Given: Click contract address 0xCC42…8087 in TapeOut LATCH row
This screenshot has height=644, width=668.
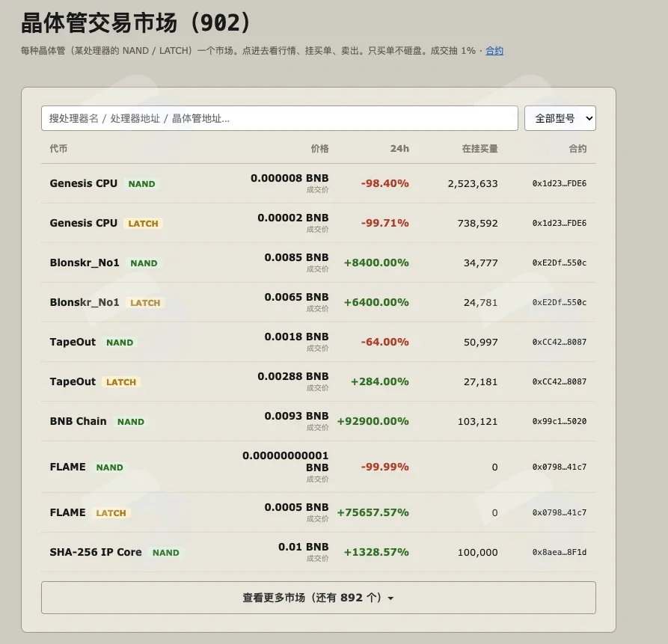Looking at the screenshot, I should 560,381.
